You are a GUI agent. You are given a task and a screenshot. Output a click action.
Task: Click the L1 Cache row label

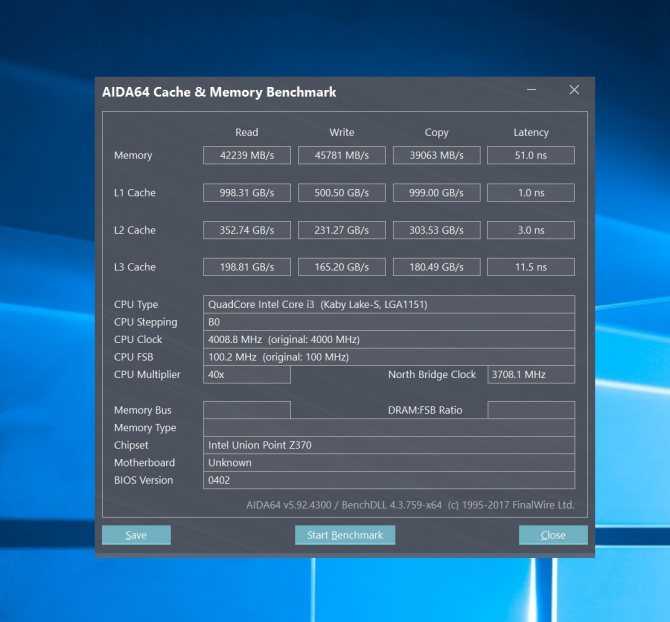(135, 193)
